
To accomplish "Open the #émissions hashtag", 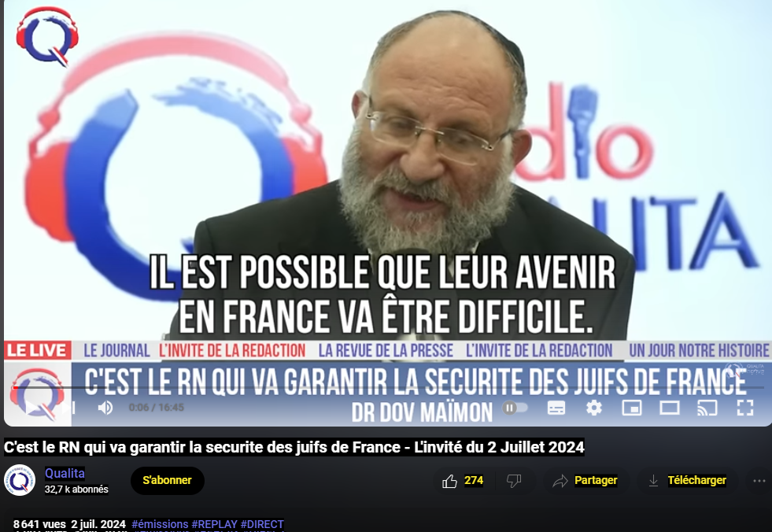I will pyautogui.click(x=160, y=524).
